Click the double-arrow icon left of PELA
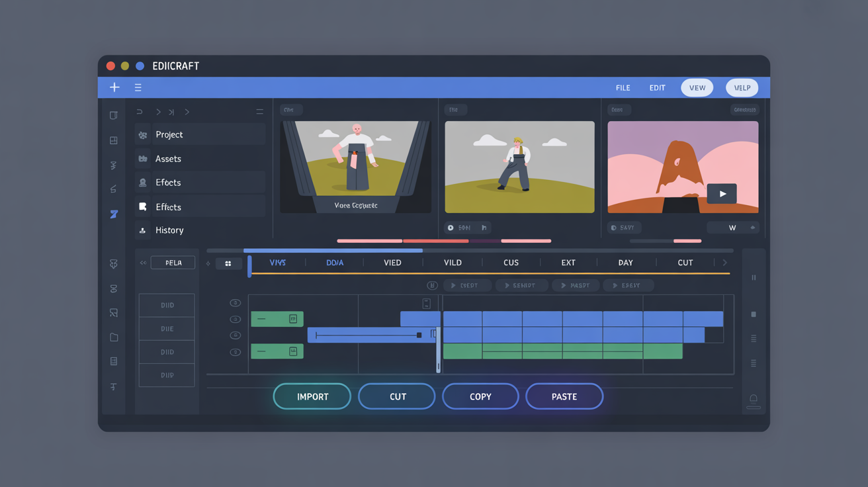Screen dimensions: 868x487 tap(143, 263)
